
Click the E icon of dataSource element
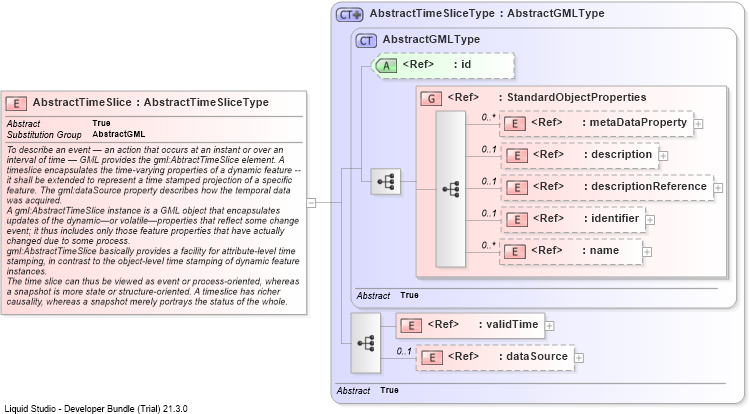click(432, 358)
